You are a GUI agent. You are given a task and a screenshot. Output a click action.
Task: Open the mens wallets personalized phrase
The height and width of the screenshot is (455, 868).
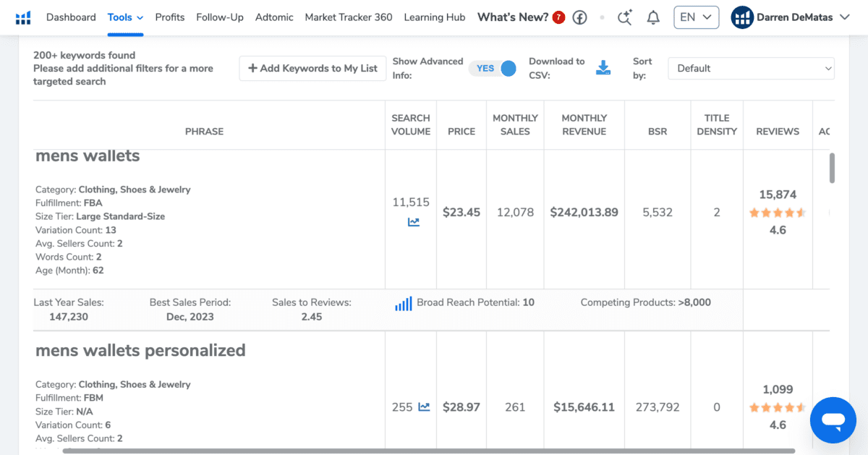click(140, 351)
